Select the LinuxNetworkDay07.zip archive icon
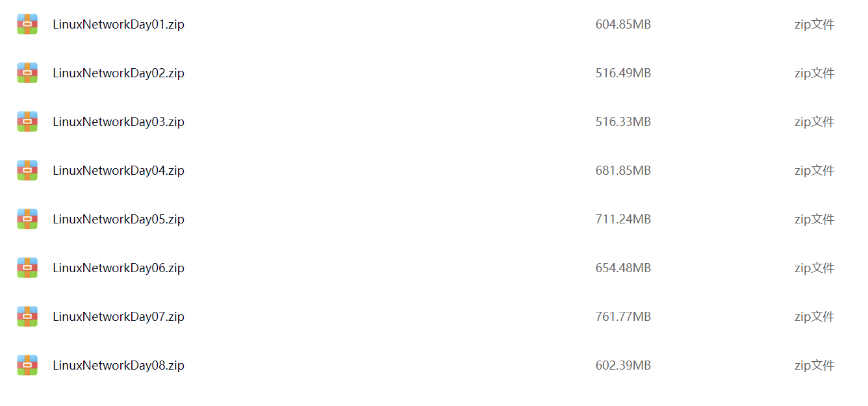Image resolution: width=868 pixels, height=406 pixels. tap(27, 317)
